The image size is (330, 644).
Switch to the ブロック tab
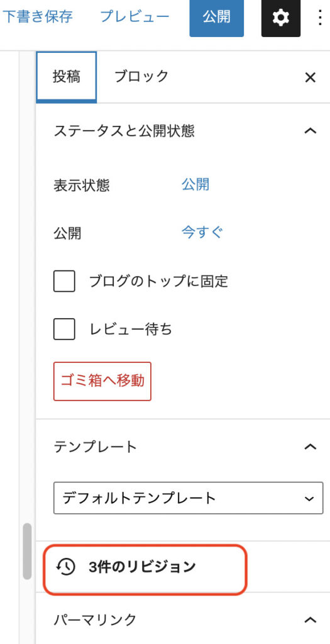(x=141, y=77)
